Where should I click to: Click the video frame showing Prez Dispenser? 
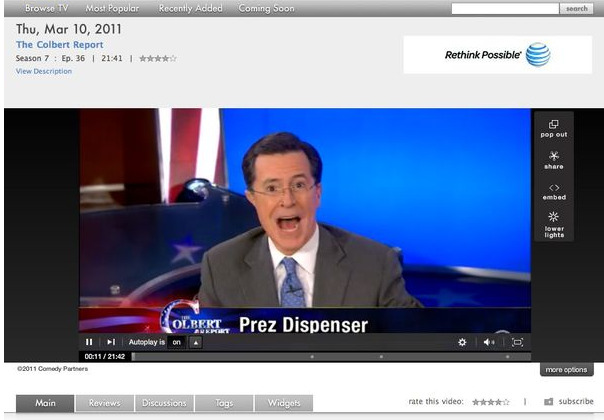click(305, 220)
